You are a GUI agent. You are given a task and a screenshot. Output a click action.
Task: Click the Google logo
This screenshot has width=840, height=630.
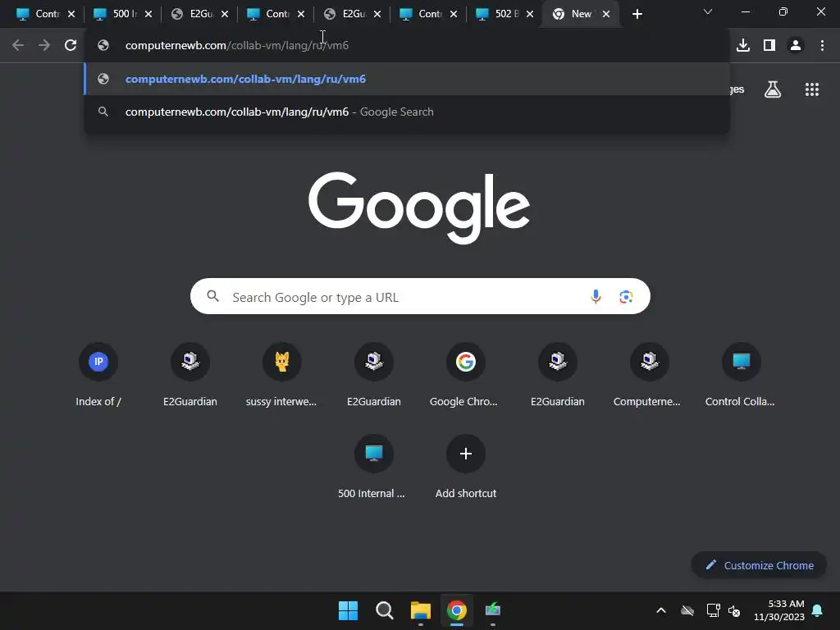[x=419, y=208]
